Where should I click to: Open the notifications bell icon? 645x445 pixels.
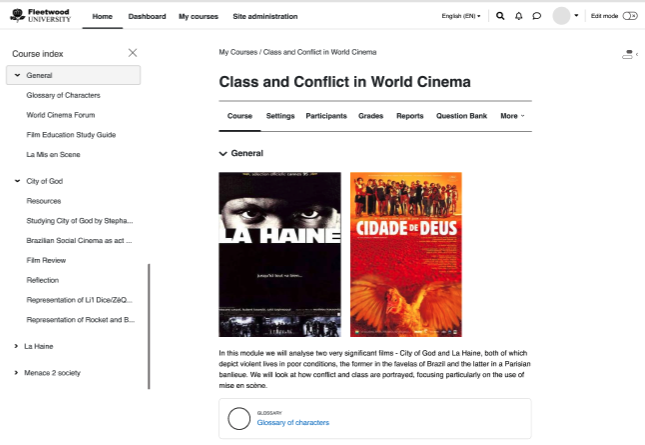click(519, 16)
